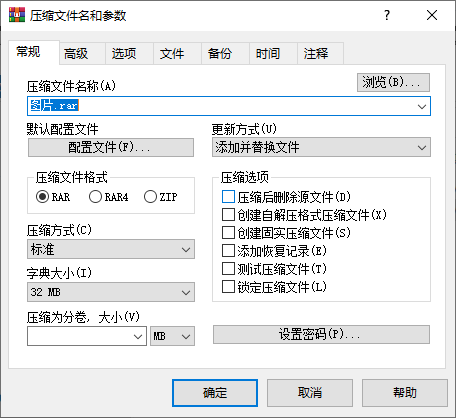Click the 浏览(B)... button

[393, 82]
